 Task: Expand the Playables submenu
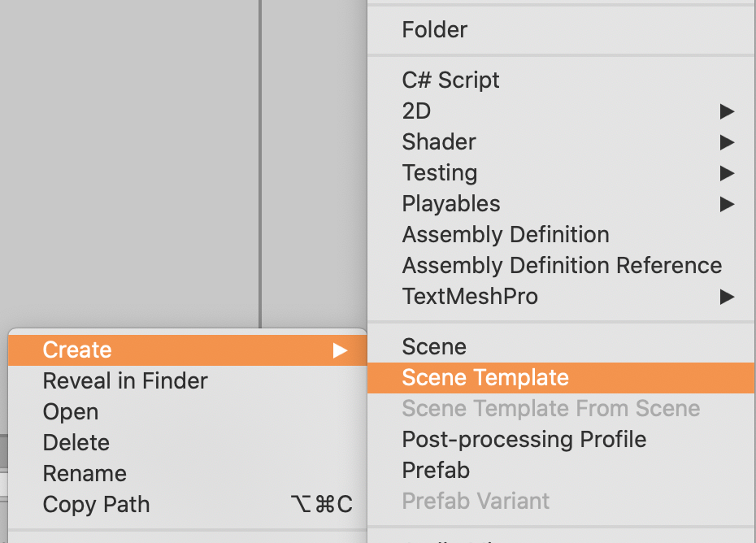click(450, 204)
